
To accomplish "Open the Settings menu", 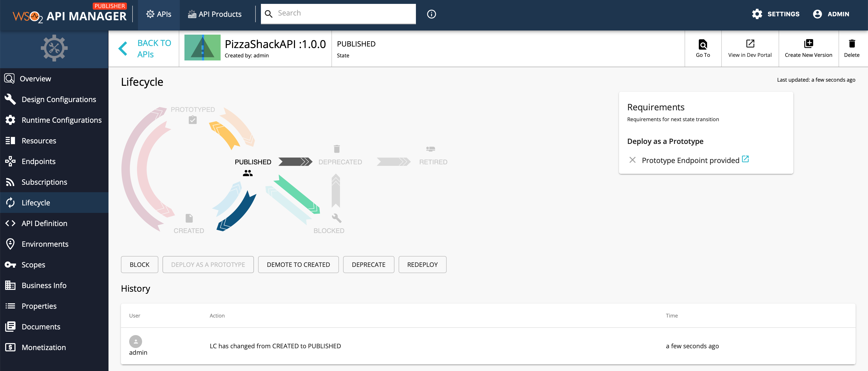I will click(775, 14).
